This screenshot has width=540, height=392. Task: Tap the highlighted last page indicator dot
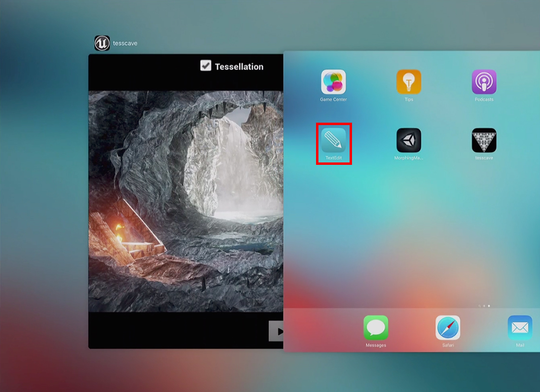point(489,306)
